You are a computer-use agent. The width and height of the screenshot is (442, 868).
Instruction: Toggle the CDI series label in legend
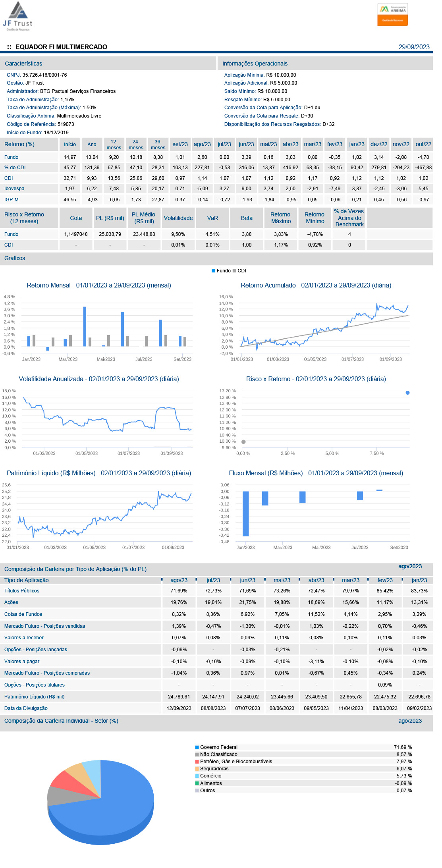coord(242,271)
